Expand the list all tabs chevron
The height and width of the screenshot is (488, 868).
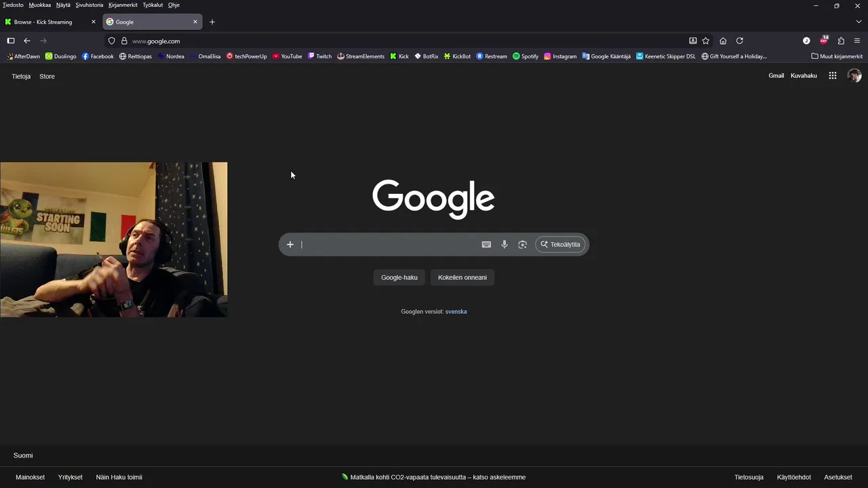(x=859, y=22)
